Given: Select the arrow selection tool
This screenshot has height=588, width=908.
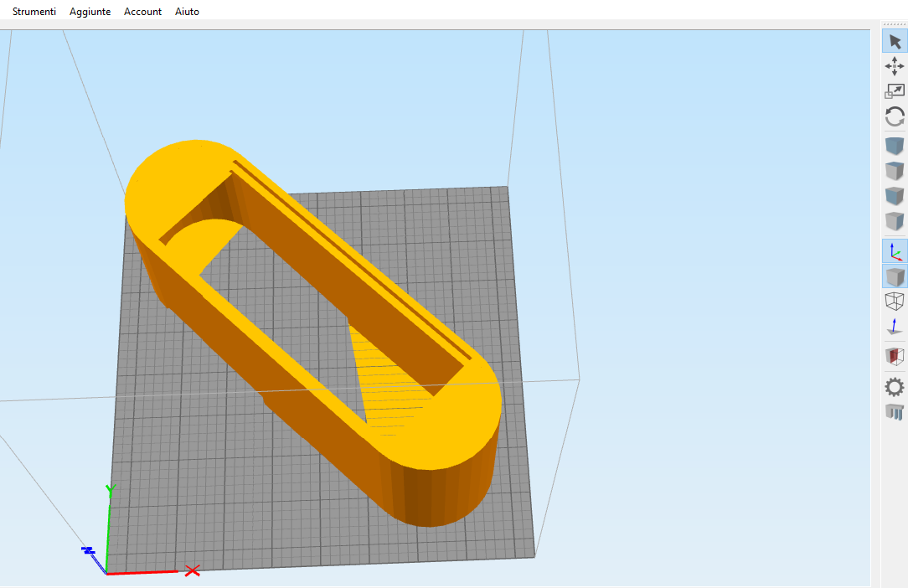Looking at the screenshot, I should tap(895, 41).
